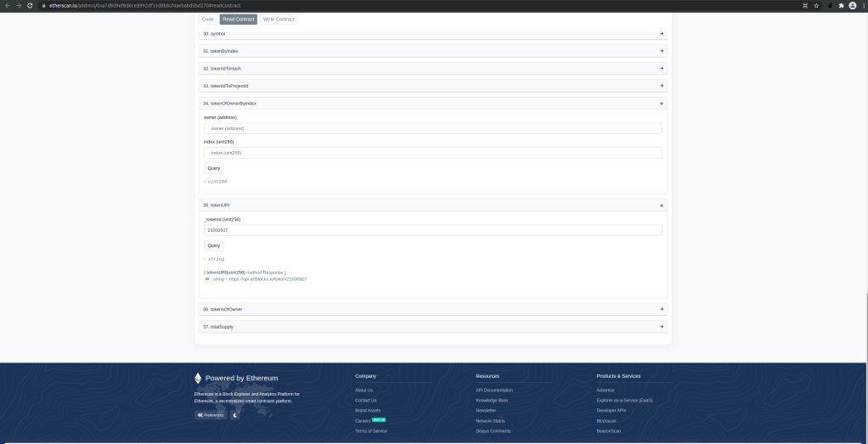
Task: Expand the 36. tokensOfOwner function
Action: [x=432, y=309]
